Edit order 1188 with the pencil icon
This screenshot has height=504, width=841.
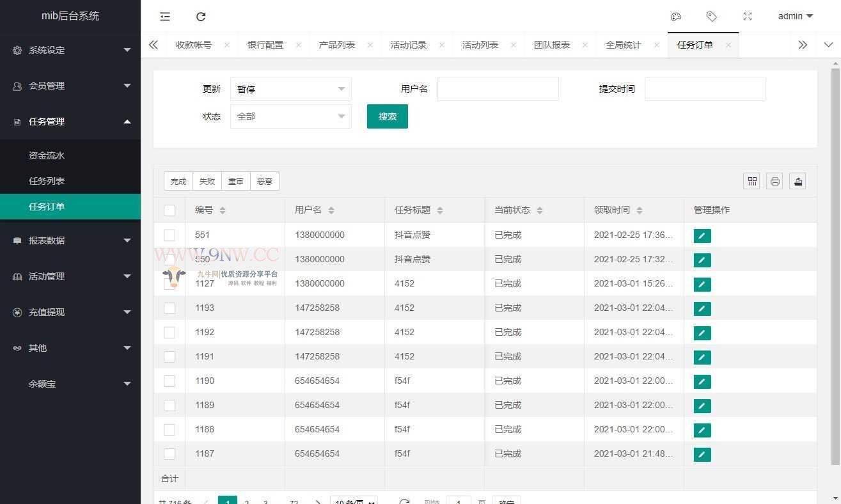point(702,430)
